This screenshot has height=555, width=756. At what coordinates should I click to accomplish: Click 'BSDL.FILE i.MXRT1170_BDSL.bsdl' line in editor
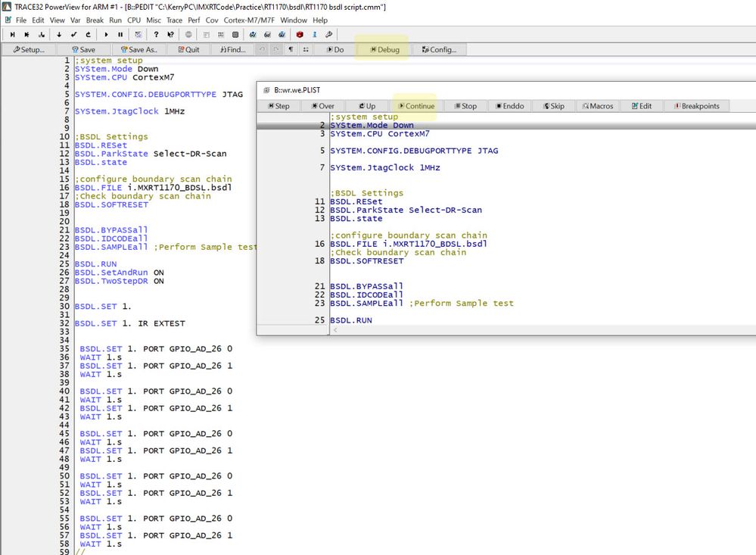point(154,187)
